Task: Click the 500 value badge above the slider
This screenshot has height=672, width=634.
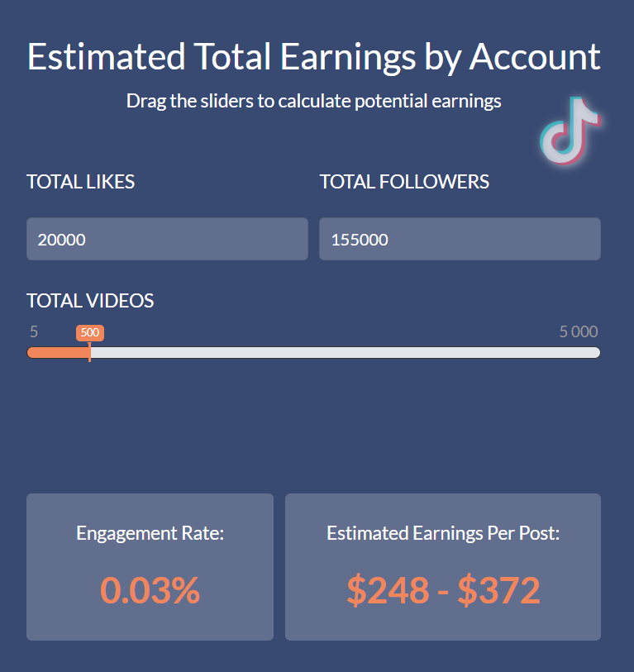Action: tap(90, 332)
